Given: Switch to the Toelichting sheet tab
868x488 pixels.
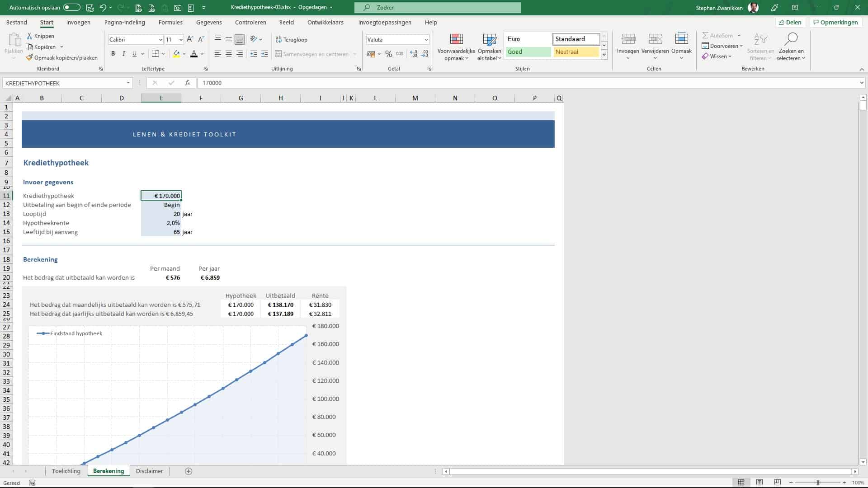Looking at the screenshot, I should coord(66,471).
